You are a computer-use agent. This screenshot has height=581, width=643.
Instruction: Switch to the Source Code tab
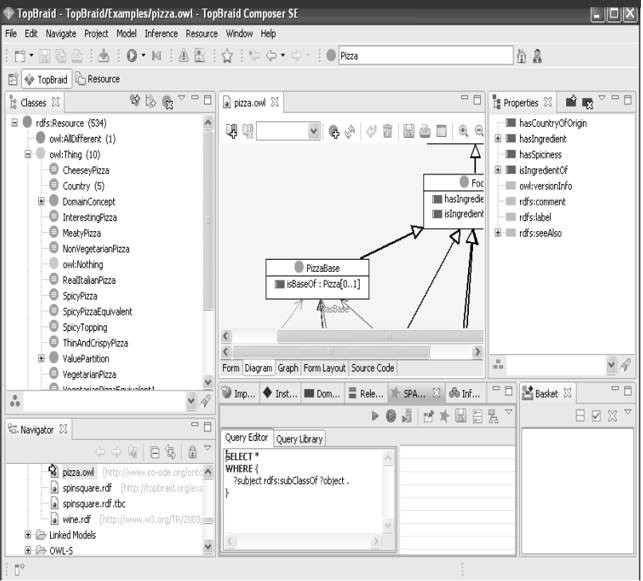click(372, 368)
